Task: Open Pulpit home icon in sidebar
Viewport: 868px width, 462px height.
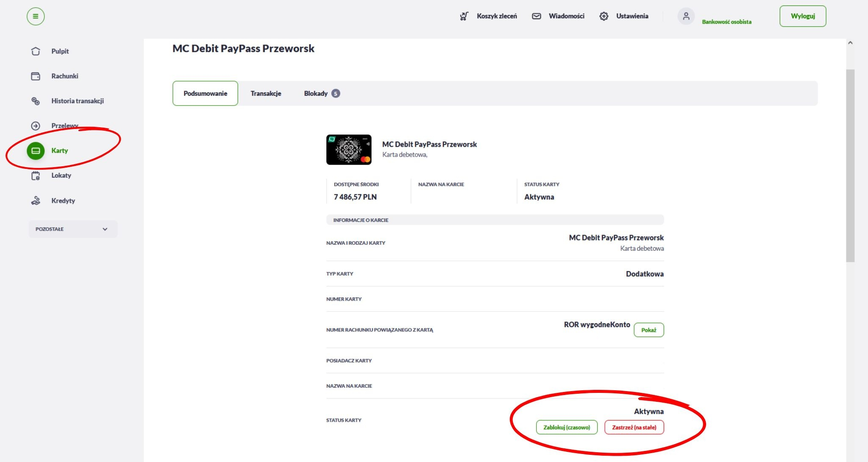Action: [x=36, y=51]
